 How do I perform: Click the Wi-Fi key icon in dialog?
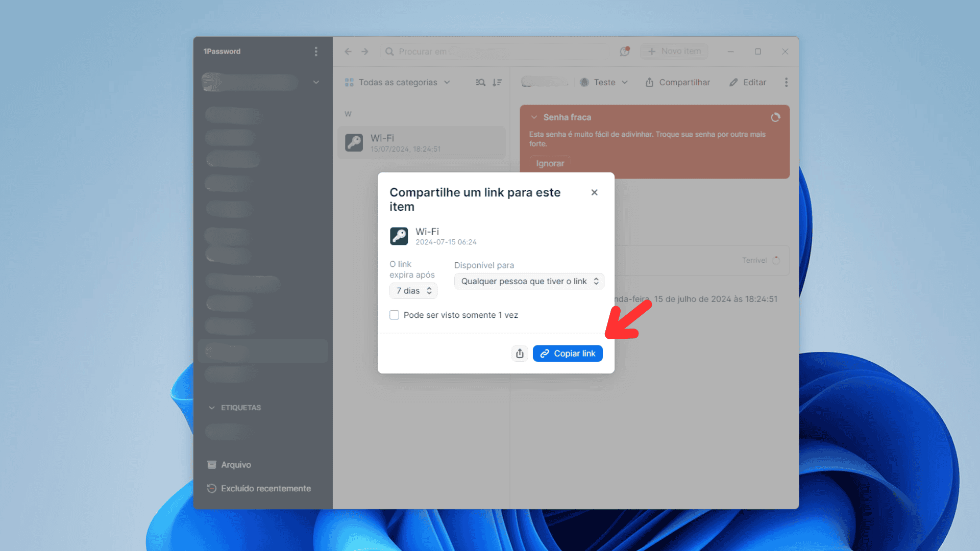pyautogui.click(x=399, y=236)
